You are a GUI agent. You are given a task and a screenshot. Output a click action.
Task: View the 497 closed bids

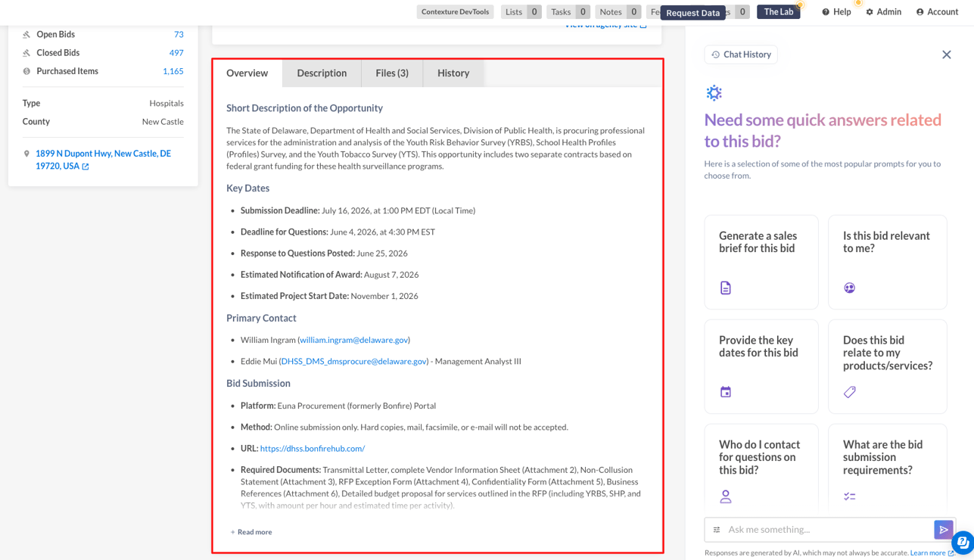click(176, 53)
